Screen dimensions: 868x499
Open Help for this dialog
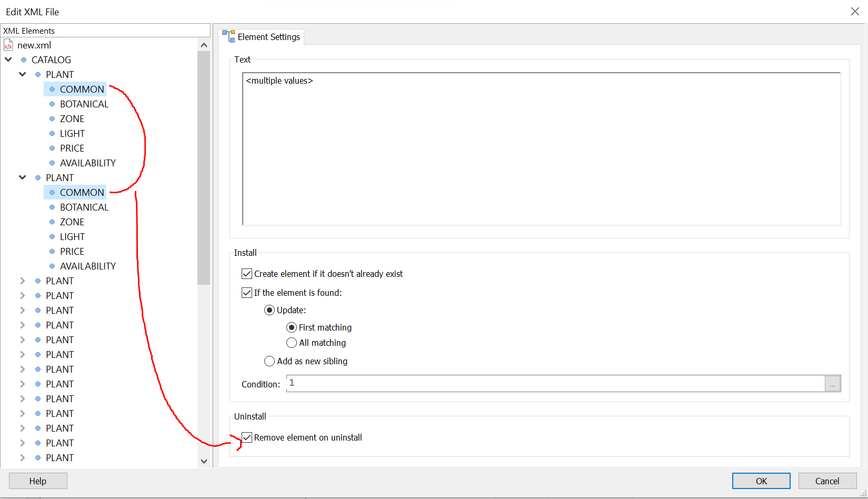coord(38,481)
